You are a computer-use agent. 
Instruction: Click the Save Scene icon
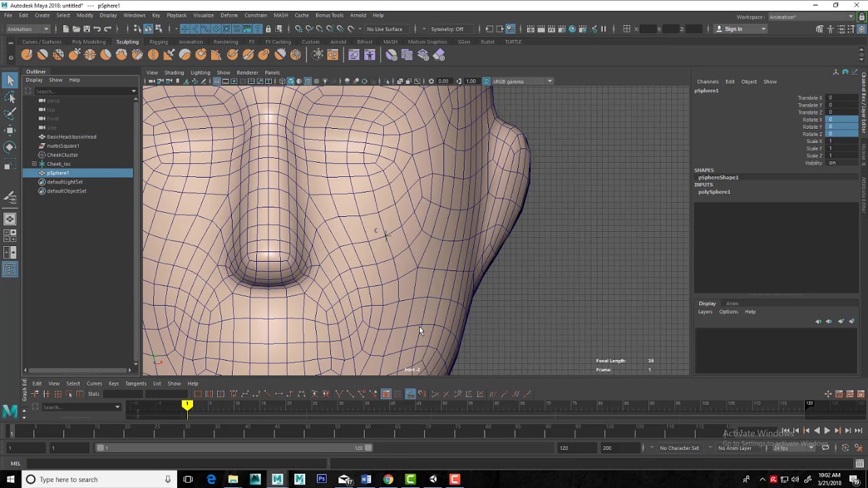pyautogui.click(x=86, y=29)
